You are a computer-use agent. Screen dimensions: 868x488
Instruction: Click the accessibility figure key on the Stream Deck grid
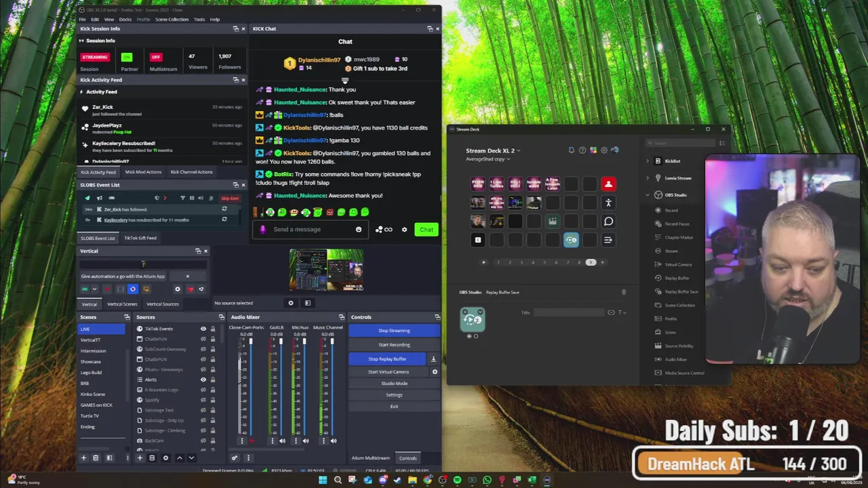pyautogui.click(x=608, y=203)
